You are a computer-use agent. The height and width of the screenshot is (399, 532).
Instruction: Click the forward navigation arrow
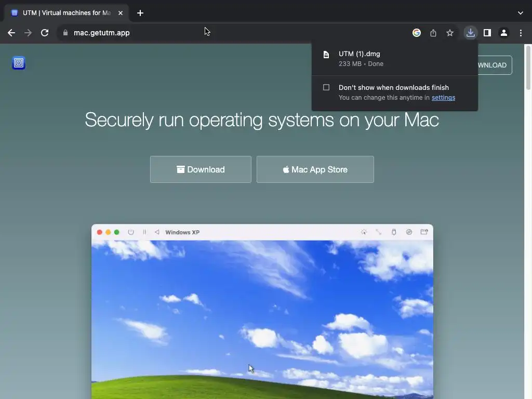tap(28, 33)
